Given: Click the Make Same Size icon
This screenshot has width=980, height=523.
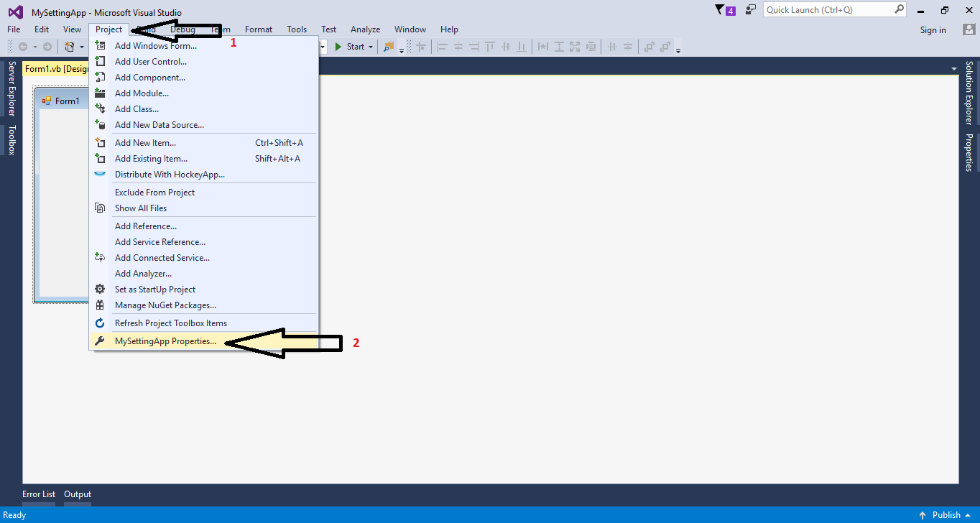Looking at the screenshot, I should point(575,47).
